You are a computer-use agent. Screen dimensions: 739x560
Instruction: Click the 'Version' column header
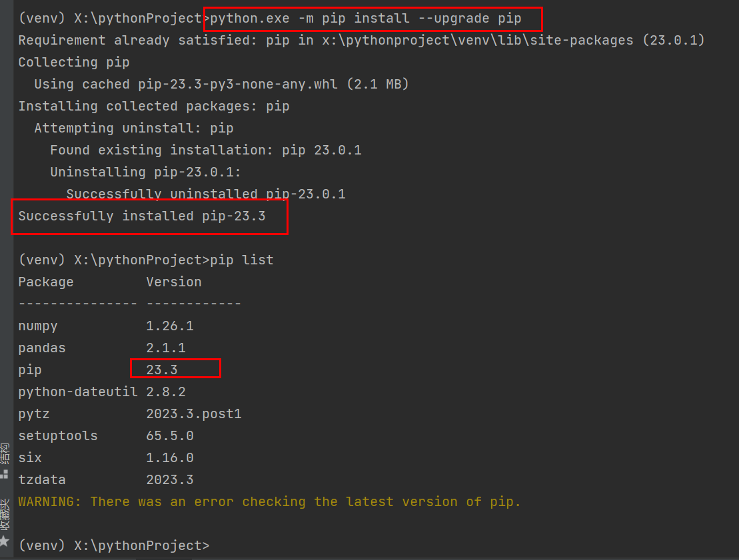click(x=173, y=282)
